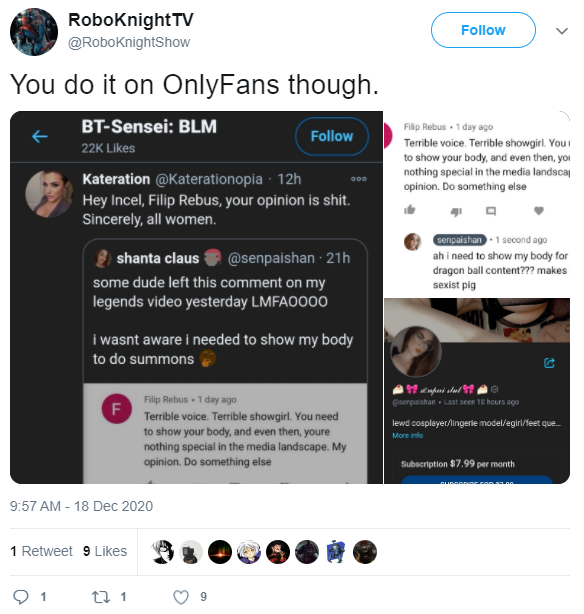Click Follow button beside BT-Sensei: BLM
Image resolution: width=584 pixels, height=614 pixels.
coord(332,136)
